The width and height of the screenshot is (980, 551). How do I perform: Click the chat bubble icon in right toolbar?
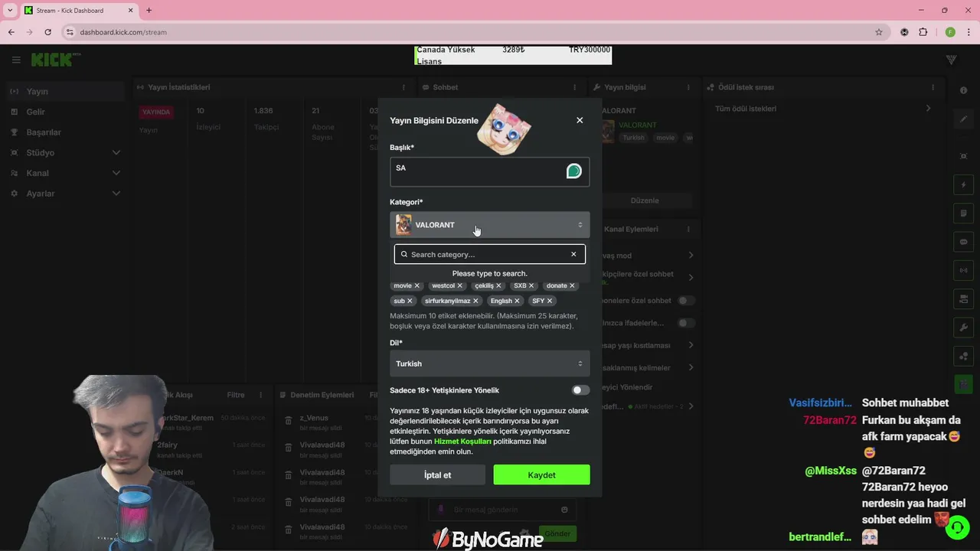coord(963,242)
